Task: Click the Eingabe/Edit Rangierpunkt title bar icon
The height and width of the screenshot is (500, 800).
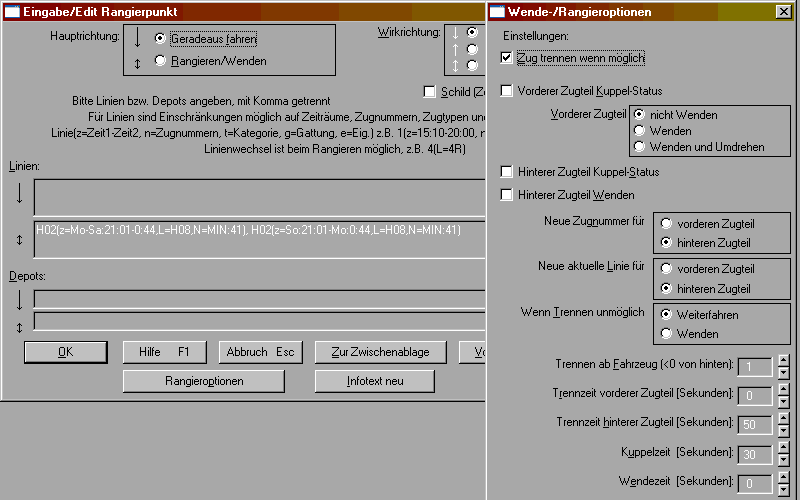Action: 13,12
